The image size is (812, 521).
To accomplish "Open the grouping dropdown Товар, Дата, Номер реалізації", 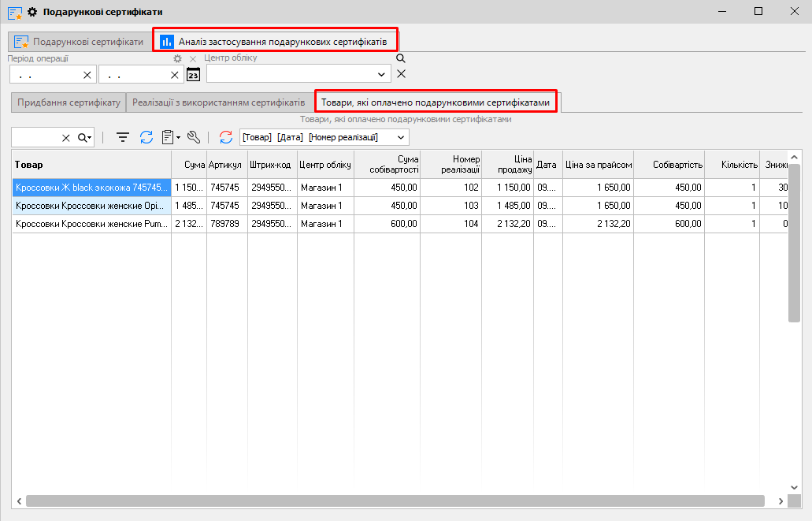I will point(402,137).
